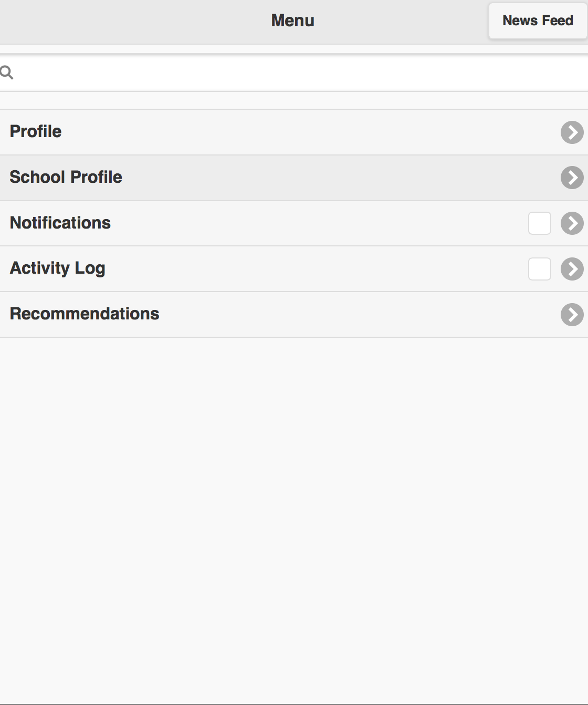The width and height of the screenshot is (588, 705).
Task: Click the highlighted School Profile row background
Action: 341,178
